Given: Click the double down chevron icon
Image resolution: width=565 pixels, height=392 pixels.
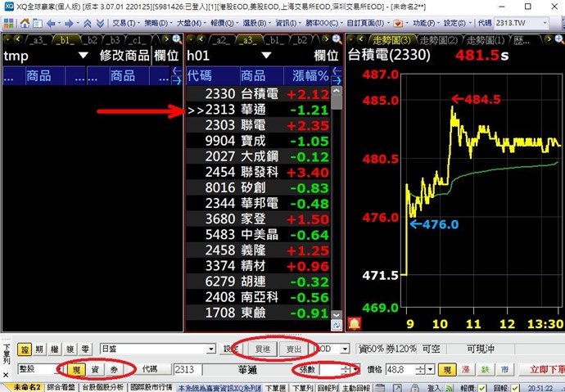Looking at the screenshot, I should (100, 24).
